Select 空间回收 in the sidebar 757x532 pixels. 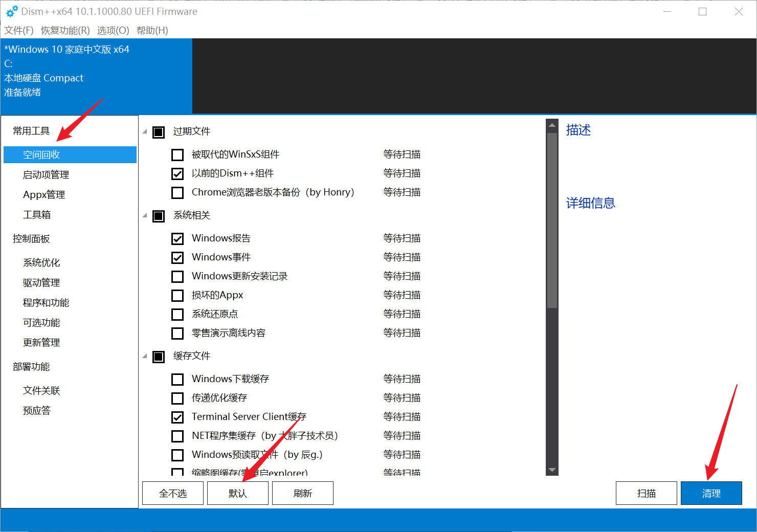(70, 154)
